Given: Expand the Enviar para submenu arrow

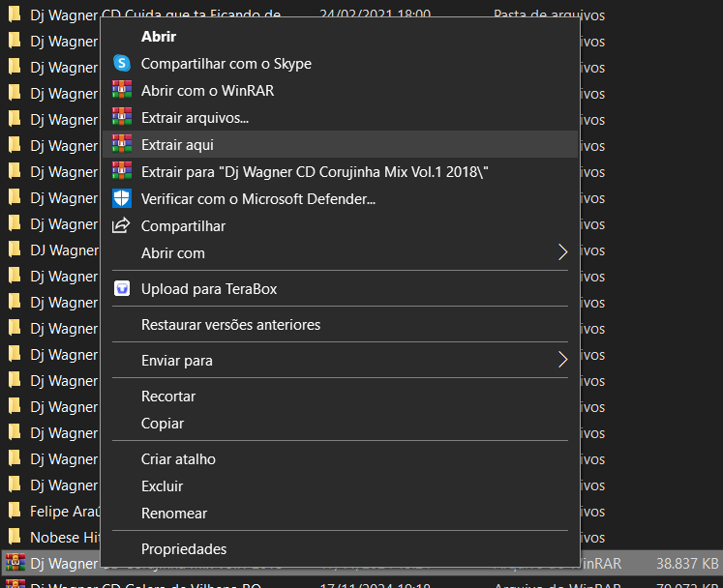Looking at the screenshot, I should [x=562, y=361].
